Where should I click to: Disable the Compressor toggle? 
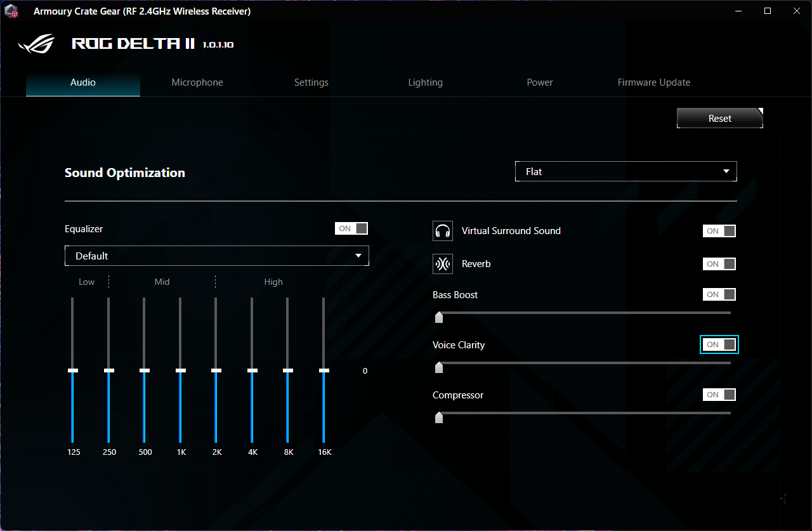719,395
